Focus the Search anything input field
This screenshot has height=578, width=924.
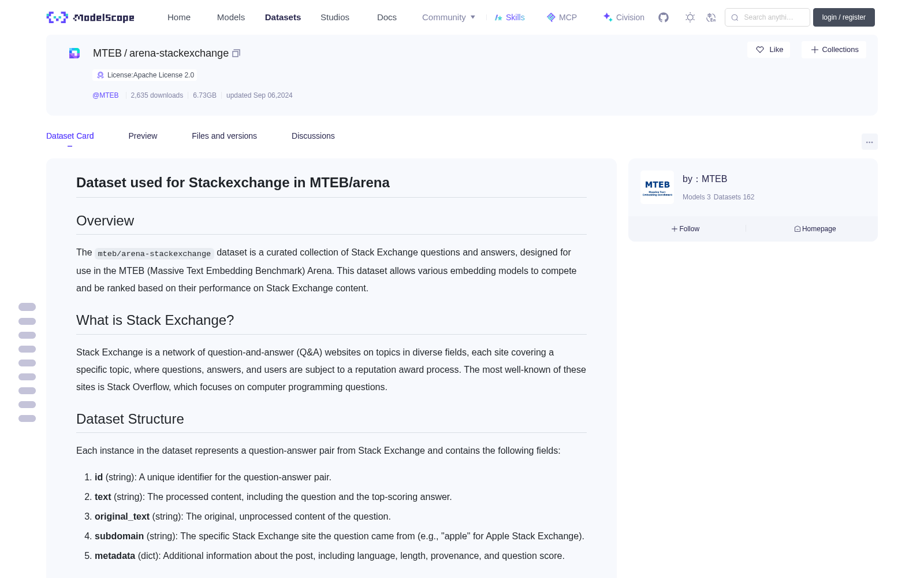[x=767, y=17]
